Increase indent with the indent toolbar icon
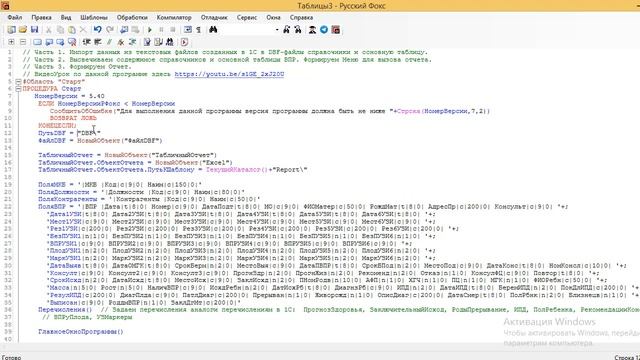640x360 pixels. 86,42
